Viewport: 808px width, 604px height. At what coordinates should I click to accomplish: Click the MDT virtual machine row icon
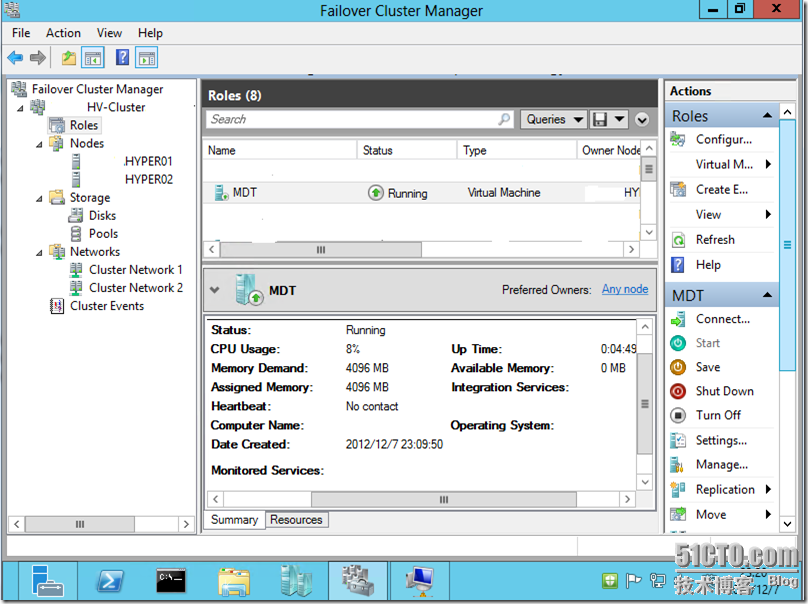[221, 193]
